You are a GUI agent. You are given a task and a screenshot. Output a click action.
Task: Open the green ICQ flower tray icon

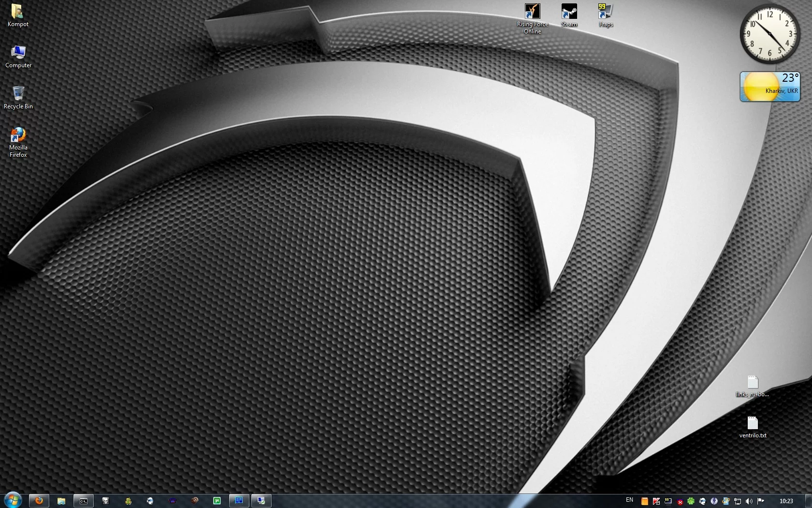click(691, 501)
